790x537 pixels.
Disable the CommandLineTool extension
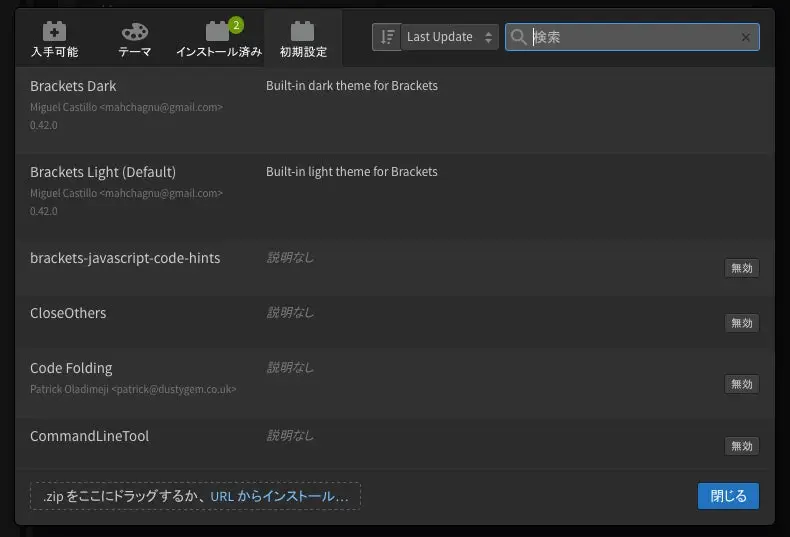[x=742, y=446]
